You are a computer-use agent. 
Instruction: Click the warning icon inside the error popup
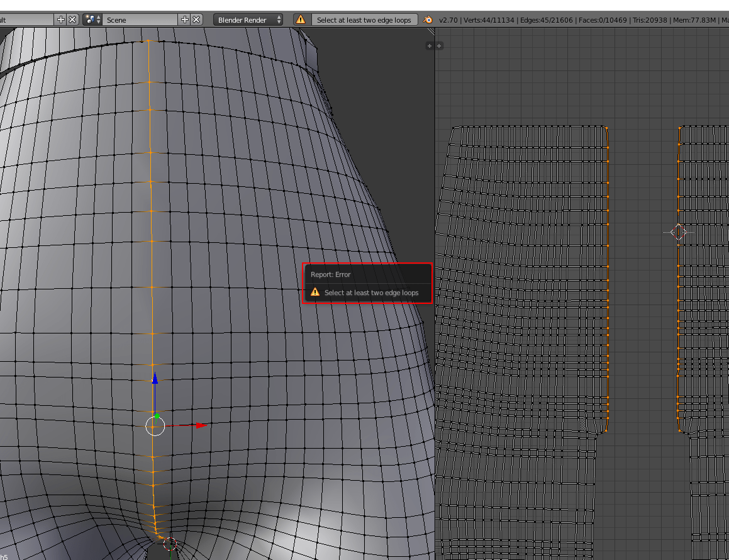(314, 292)
